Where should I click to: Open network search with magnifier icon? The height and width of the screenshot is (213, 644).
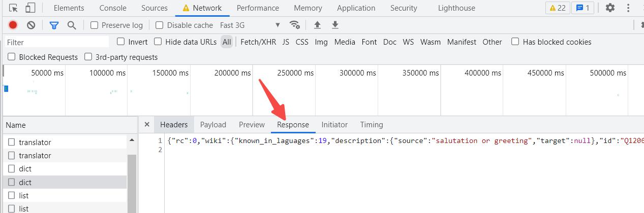[x=72, y=25]
